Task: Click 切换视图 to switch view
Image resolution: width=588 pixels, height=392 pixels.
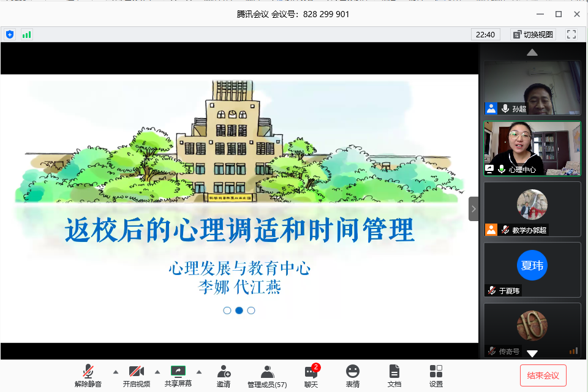Action: tap(533, 34)
